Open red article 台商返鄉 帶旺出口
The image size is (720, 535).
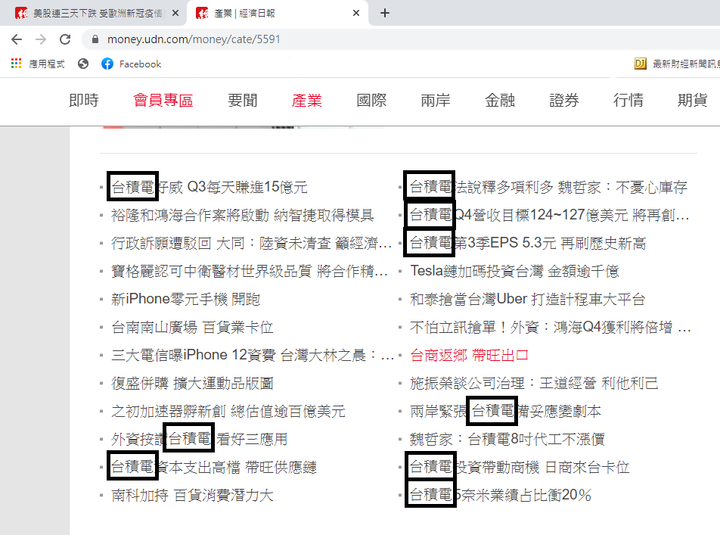click(x=469, y=355)
